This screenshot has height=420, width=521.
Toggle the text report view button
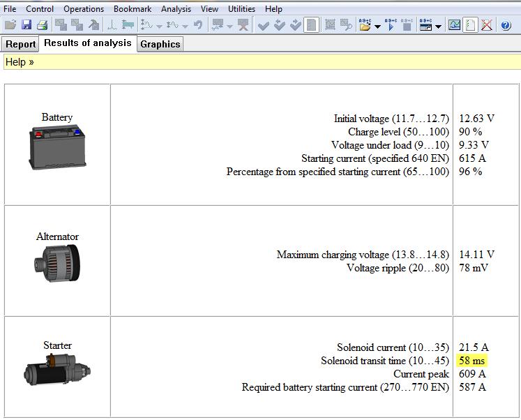tap(471, 25)
